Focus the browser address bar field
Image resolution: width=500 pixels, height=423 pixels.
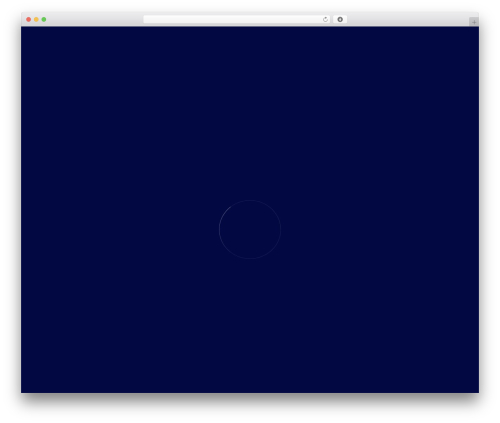tap(237, 20)
